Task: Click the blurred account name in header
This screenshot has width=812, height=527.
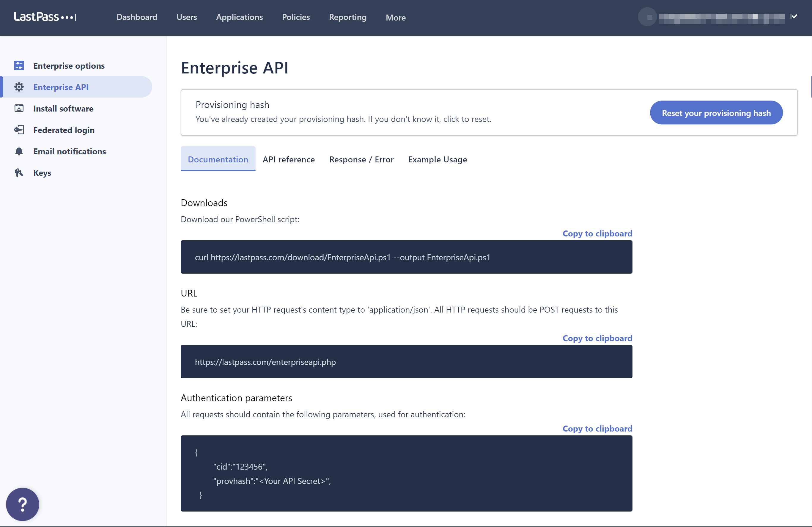Action: click(721, 18)
